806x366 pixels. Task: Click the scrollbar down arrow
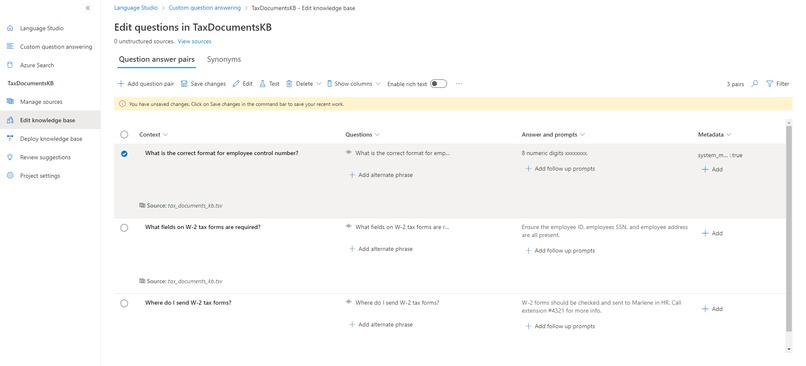tap(789, 349)
